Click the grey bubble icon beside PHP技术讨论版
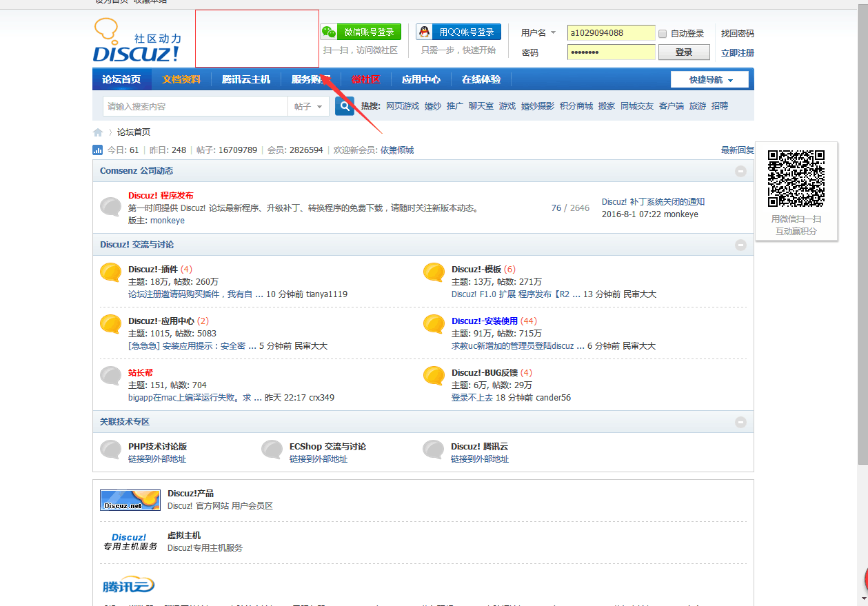 pyautogui.click(x=111, y=450)
